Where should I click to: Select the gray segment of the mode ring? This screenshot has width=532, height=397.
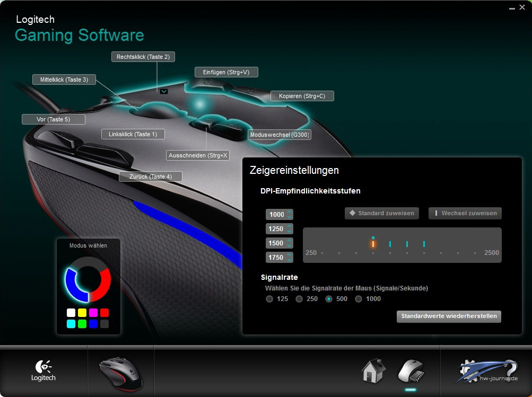[88, 262]
